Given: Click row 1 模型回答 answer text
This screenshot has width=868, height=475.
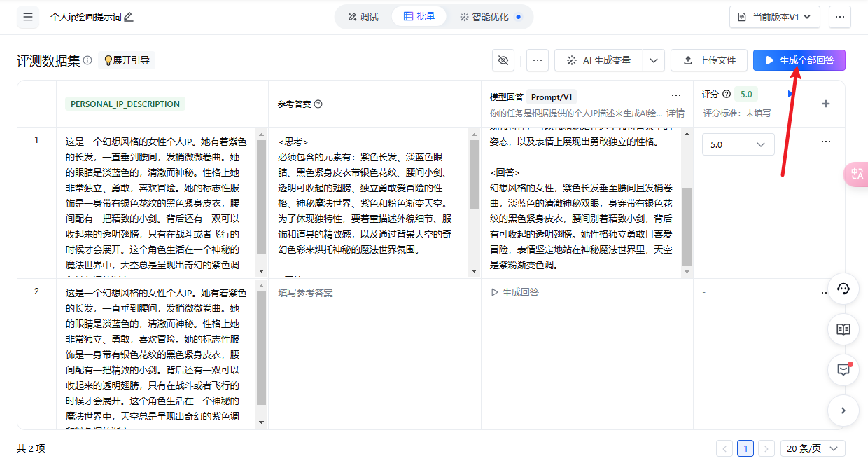Looking at the screenshot, I should point(581,203).
